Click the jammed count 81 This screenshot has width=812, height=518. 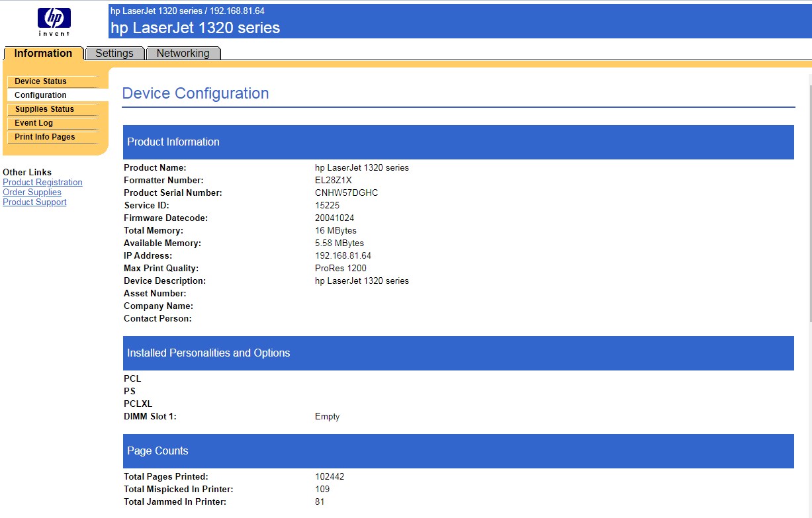(x=320, y=502)
